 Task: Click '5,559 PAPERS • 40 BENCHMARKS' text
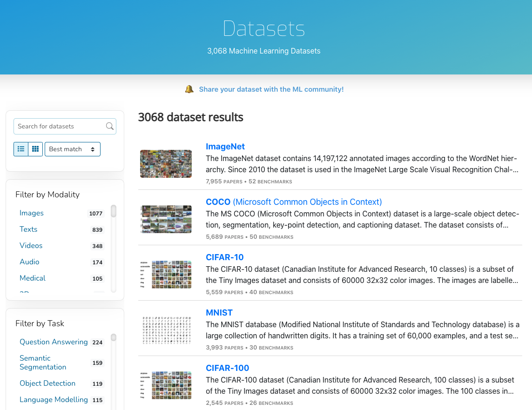coord(249,292)
